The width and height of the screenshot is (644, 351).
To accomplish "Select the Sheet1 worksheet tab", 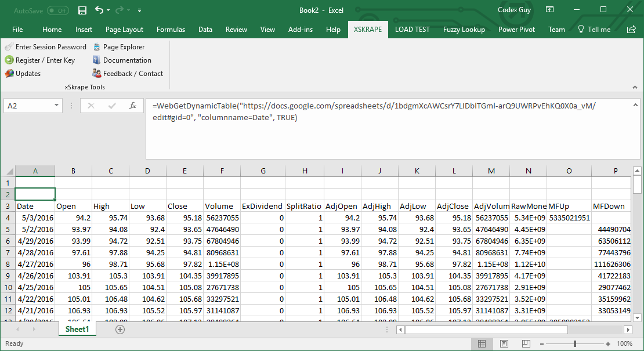I will [x=77, y=329].
